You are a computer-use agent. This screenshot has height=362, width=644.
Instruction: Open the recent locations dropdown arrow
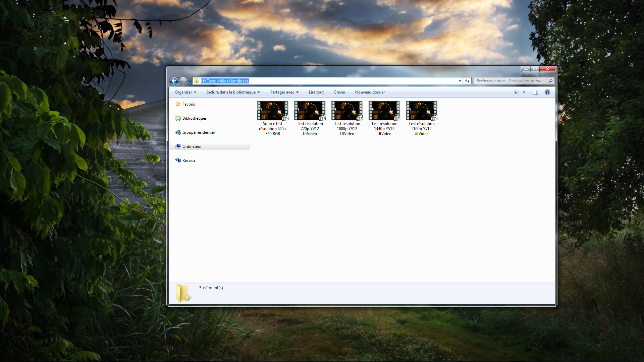pos(190,81)
